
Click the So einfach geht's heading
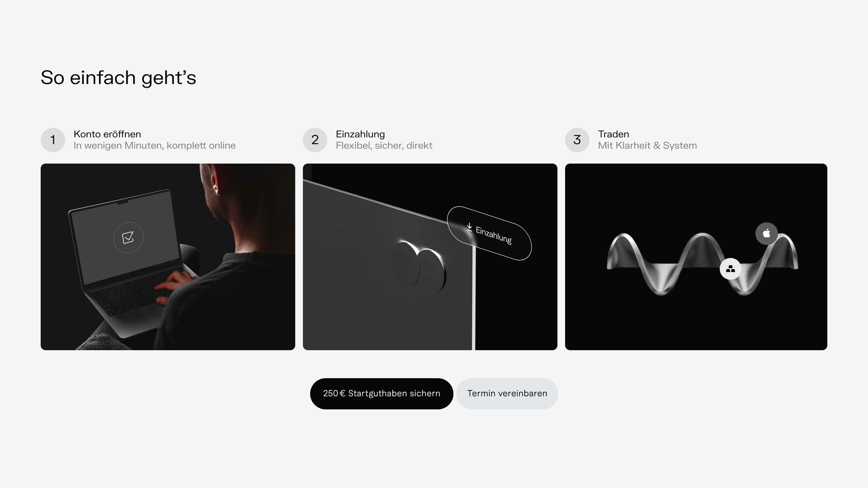point(118,78)
